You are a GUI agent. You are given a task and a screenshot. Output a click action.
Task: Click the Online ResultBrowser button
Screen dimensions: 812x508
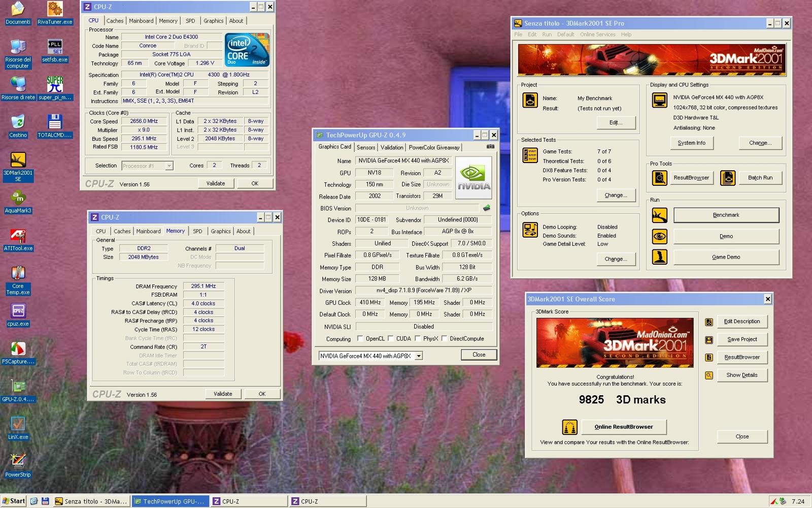624,427
